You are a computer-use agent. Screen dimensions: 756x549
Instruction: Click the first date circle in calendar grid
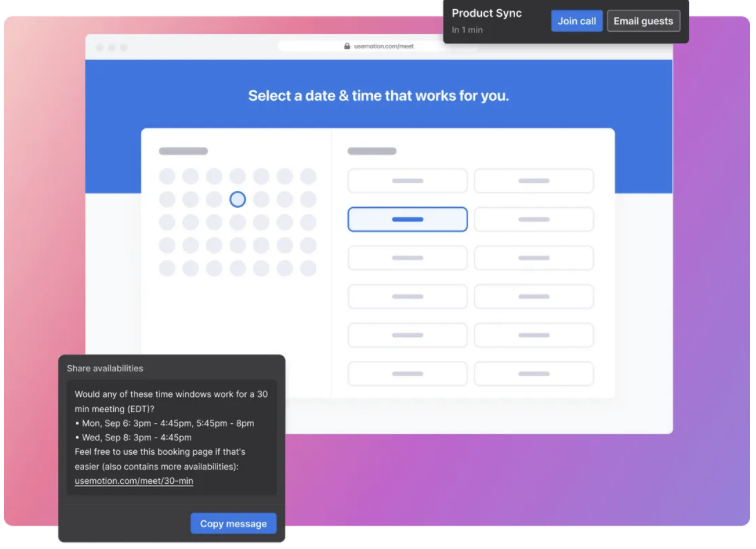(x=167, y=176)
